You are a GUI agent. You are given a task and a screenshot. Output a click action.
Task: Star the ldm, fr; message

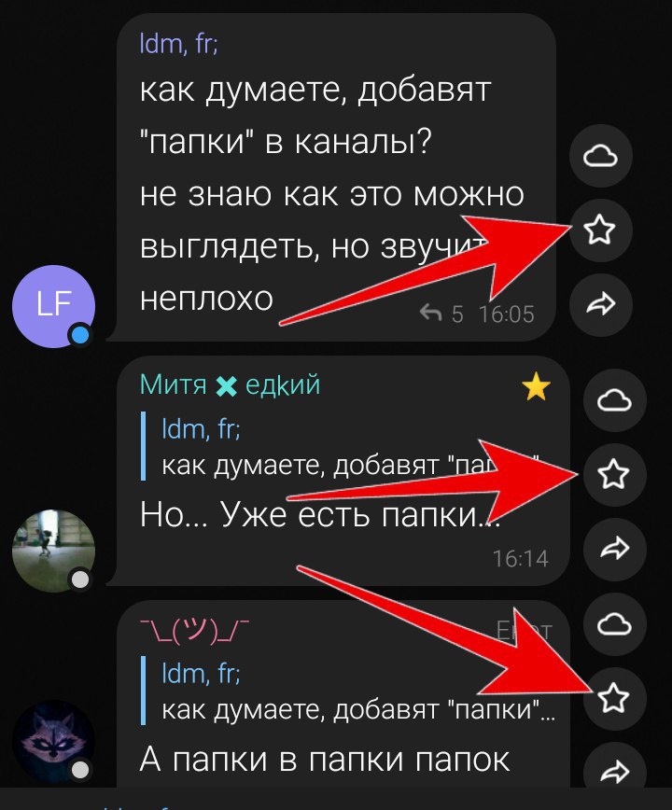(600, 230)
